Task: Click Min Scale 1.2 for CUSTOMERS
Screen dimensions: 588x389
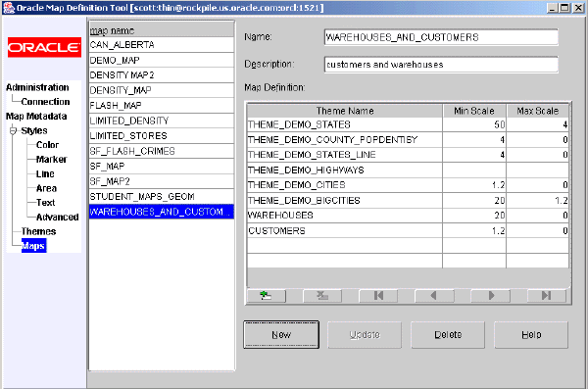Action: pyautogui.click(x=474, y=230)
